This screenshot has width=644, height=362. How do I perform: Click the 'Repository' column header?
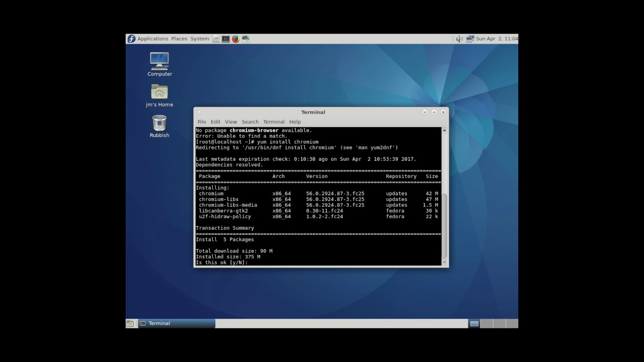[401, 176]
